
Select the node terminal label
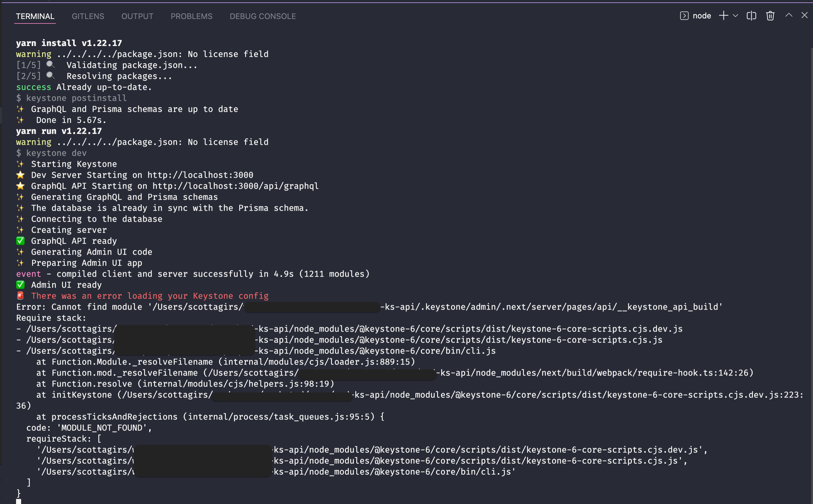tap(702, 16)
